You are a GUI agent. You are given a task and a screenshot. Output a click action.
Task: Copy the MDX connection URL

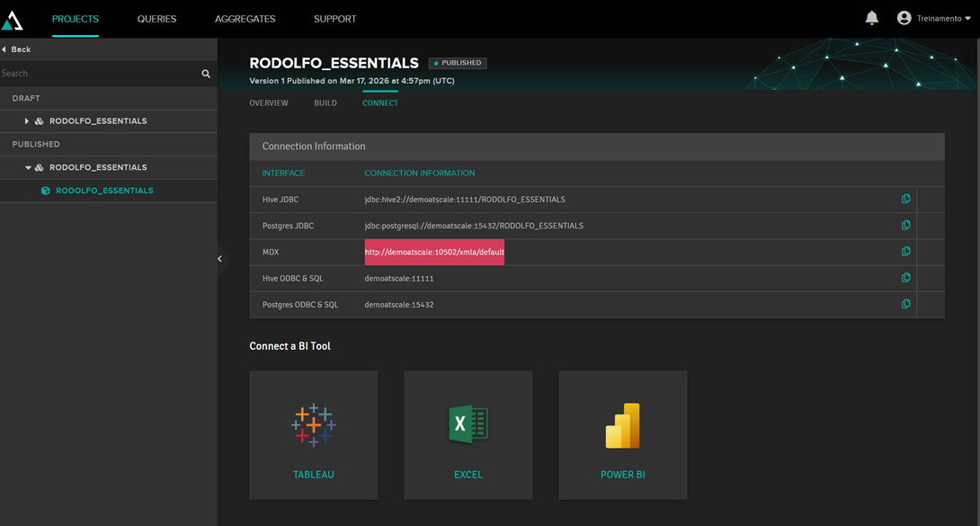(x=905, y=252)
